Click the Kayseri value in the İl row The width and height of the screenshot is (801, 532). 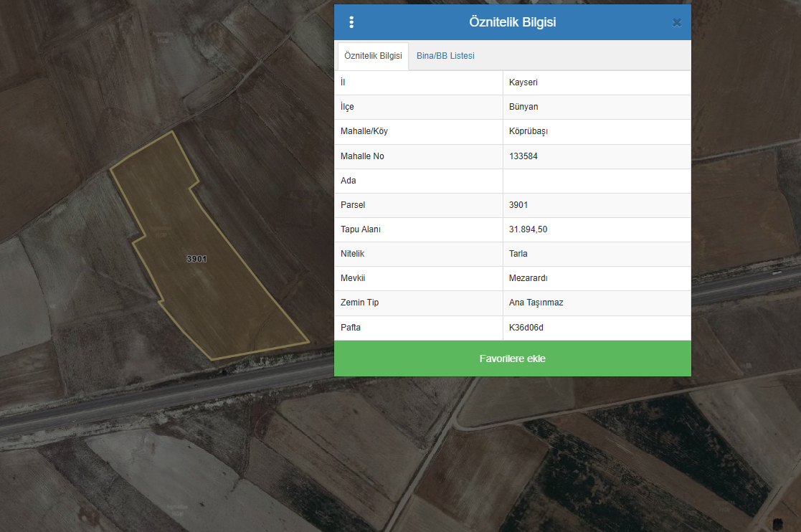(523, 82)
